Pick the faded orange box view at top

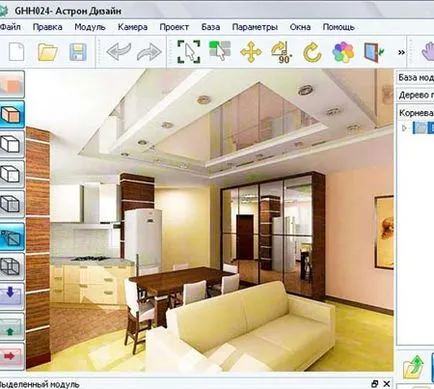point(12,84)
